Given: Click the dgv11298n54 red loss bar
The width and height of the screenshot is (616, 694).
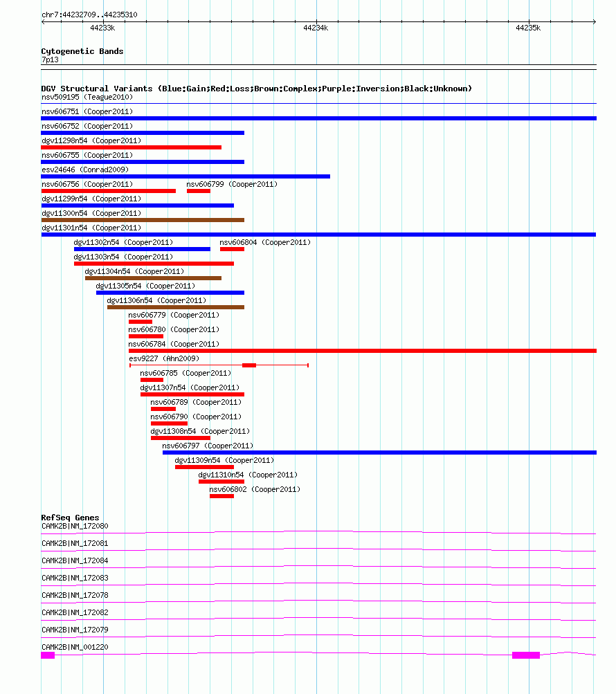Looking at the screenshot, I should click(131, 147).
